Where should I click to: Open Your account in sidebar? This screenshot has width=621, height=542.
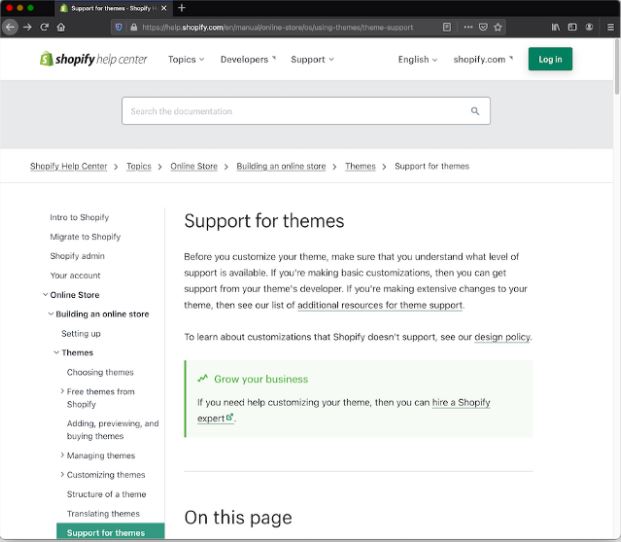pyautogui.click(x=75, y=276)
